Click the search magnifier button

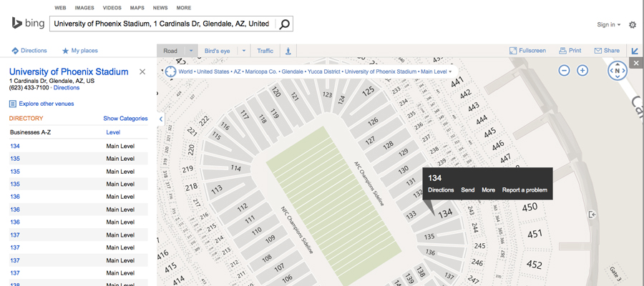tap(284, 24)
